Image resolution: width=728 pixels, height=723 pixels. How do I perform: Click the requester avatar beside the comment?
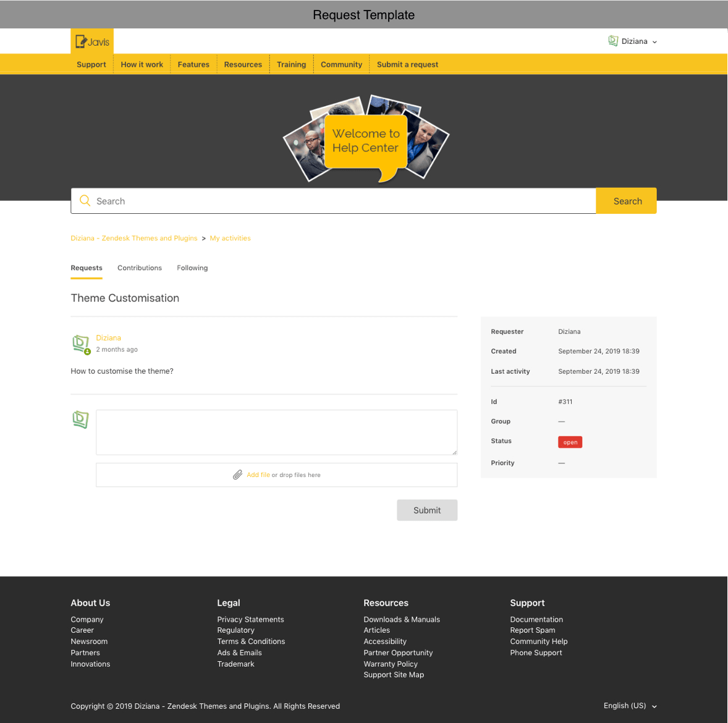click(80, 343)
